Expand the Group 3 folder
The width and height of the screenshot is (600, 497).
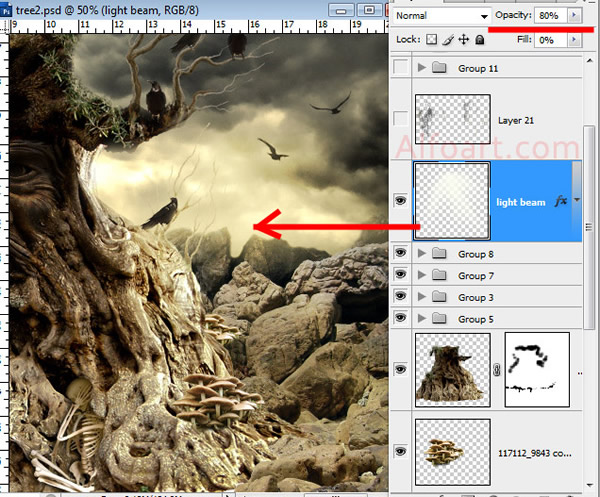click(x=421, y=298)
